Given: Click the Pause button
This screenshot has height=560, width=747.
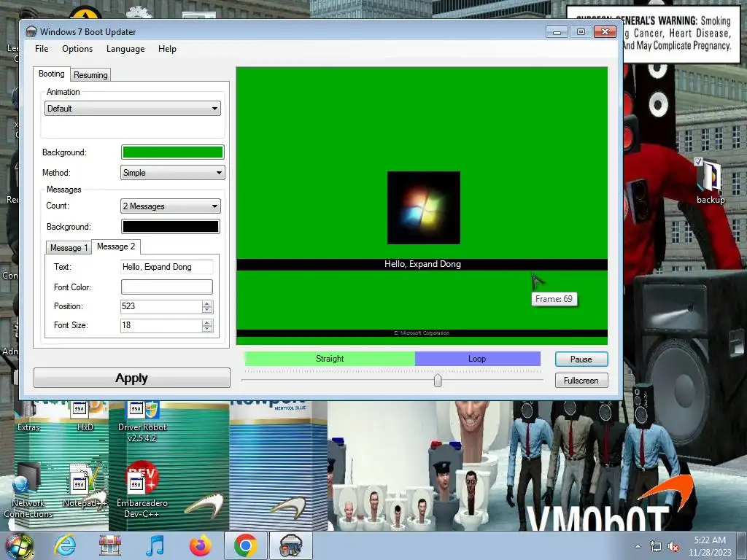Looking at the screenshot, I should coord(581,359).
